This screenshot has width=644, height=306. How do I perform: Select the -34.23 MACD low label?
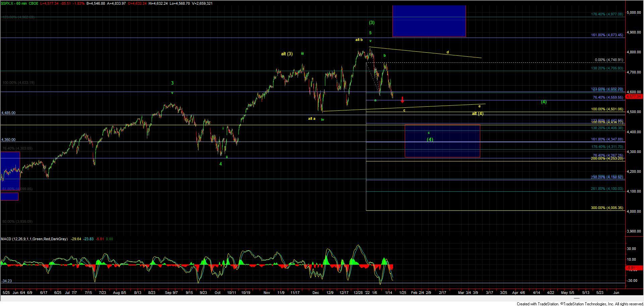pyautogui.click(x=7, y=281)
